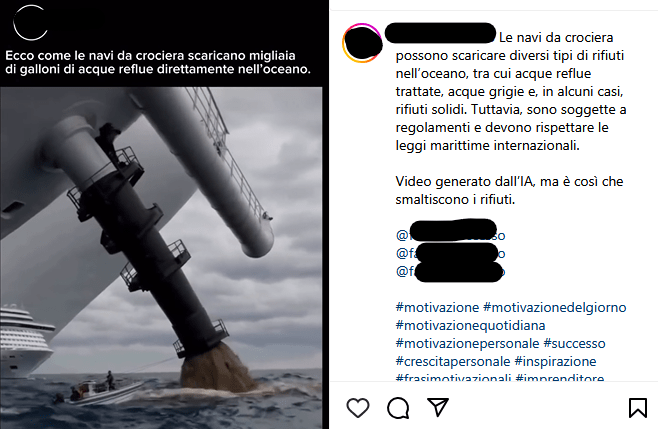The height and width of the screenshot is (429, 658).
Task: Click the caption line 'Video generato dall'IA'
Action: 464,181
